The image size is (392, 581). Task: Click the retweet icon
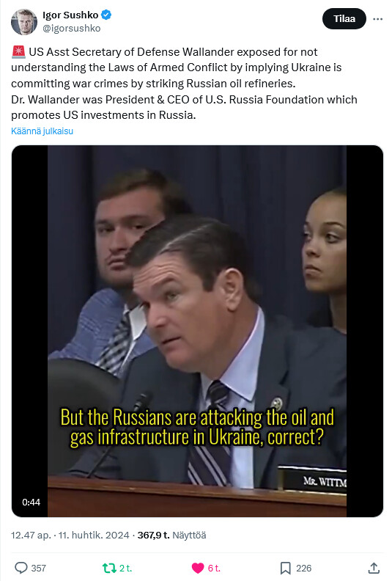click(109, 568)
